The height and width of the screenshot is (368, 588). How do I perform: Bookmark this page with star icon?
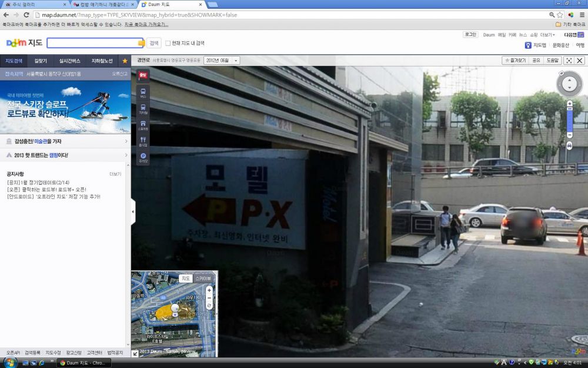pyautogui.click(x=560, y=15)
